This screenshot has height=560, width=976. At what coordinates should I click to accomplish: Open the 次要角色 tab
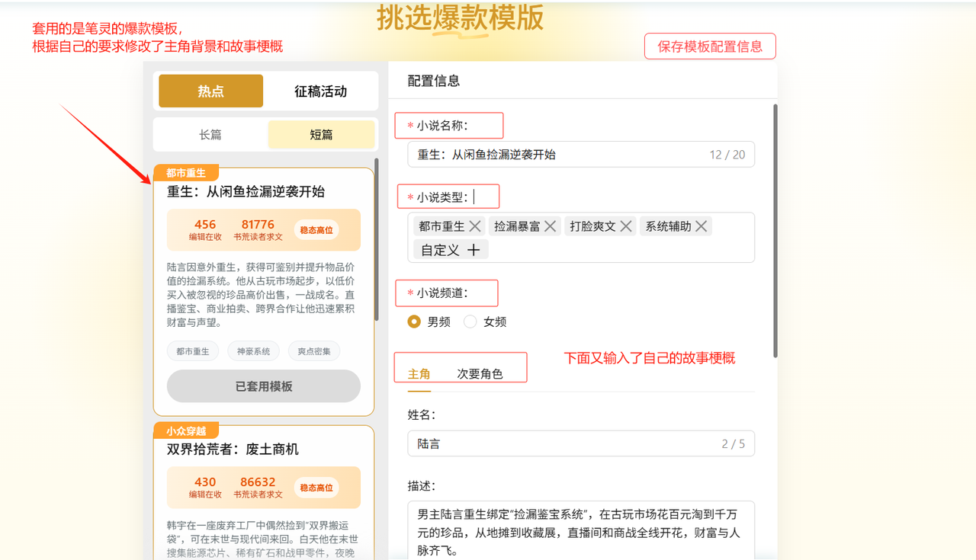click(x=480, y=374)
